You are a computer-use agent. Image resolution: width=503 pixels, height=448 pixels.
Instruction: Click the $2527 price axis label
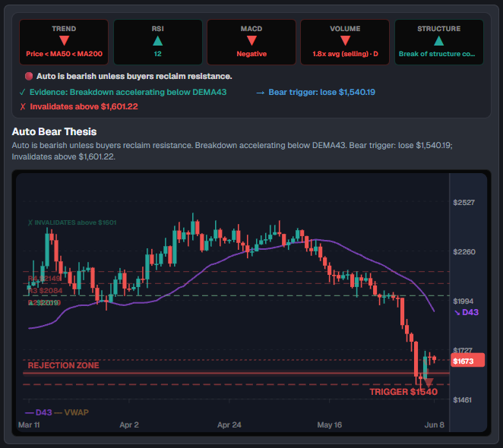[463, 202]
